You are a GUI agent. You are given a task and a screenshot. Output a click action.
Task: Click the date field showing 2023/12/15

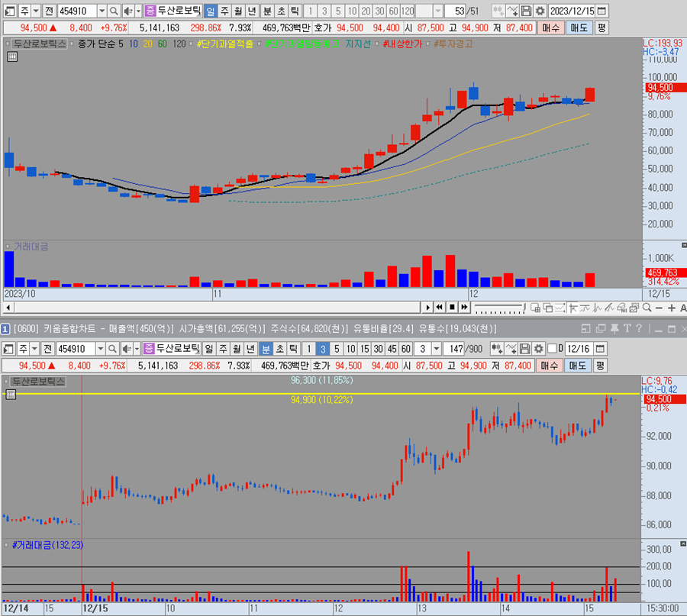coord(572,11)
